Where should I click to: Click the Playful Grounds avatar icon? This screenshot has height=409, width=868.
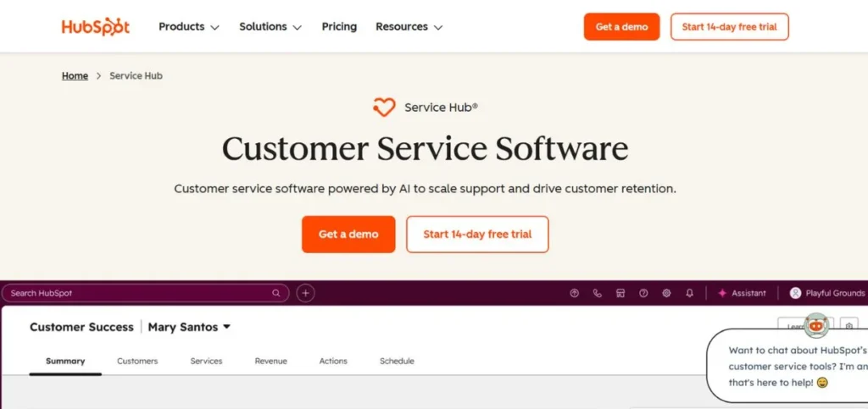point(795,294)
